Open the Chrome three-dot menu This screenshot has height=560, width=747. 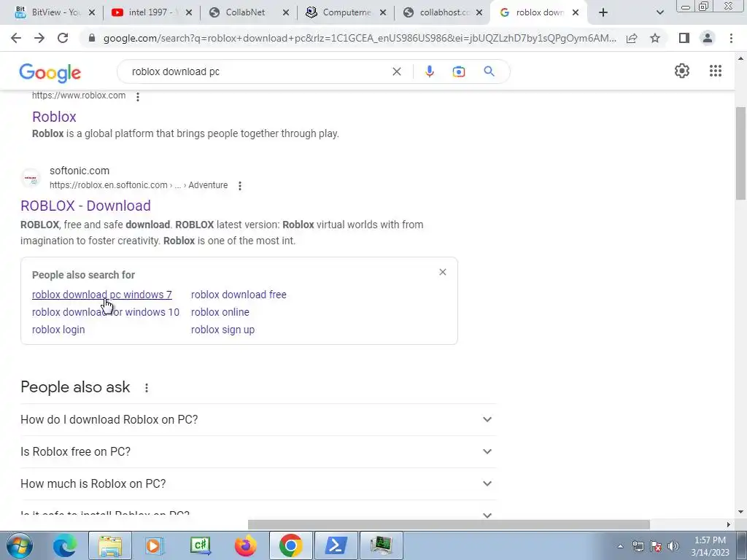(731, 38)
